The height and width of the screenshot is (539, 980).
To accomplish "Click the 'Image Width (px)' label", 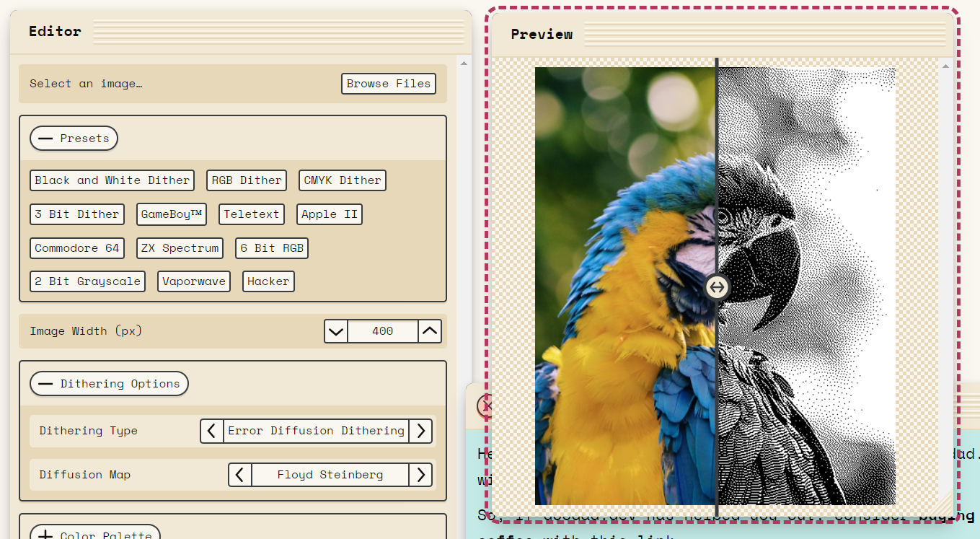I will (x=86, y=331).
